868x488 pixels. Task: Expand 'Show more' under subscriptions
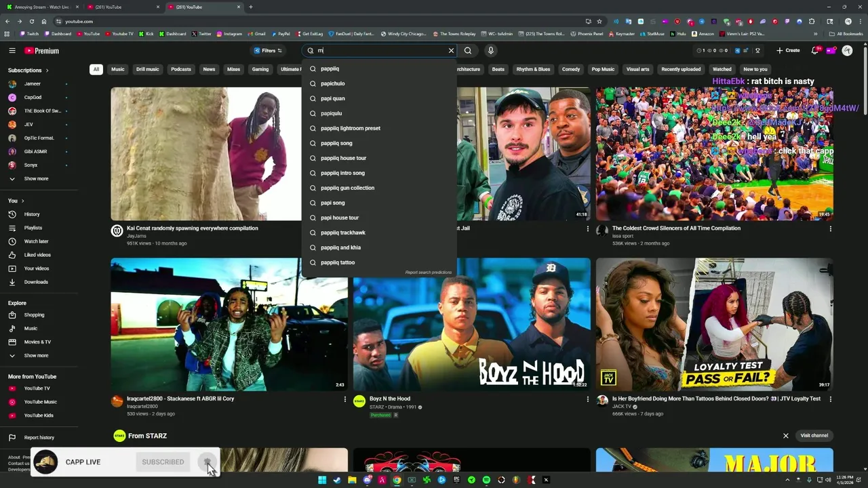(37, 179)
